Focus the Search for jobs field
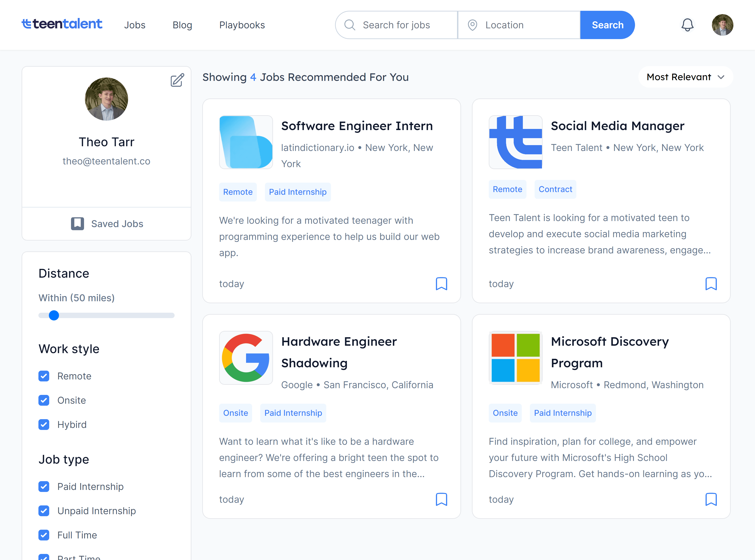This screenshot has width=755, height=560. [403, 25]
